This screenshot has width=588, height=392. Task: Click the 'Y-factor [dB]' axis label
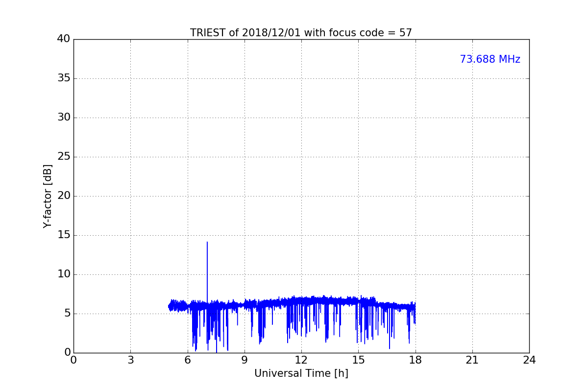click(x=48, y=196)
